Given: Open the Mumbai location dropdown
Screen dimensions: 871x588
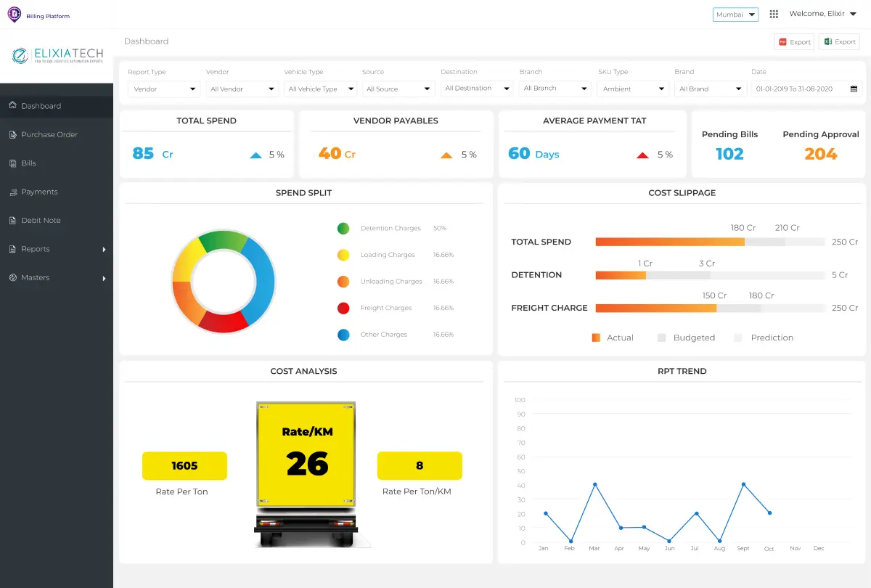Looking at the screenshot, I should pos(735,15).
